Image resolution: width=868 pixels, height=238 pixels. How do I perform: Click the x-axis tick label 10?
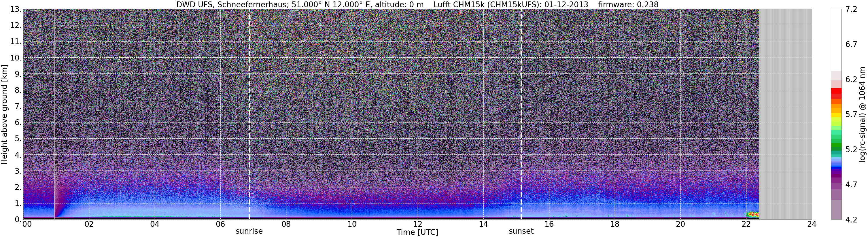pos(352,224)
